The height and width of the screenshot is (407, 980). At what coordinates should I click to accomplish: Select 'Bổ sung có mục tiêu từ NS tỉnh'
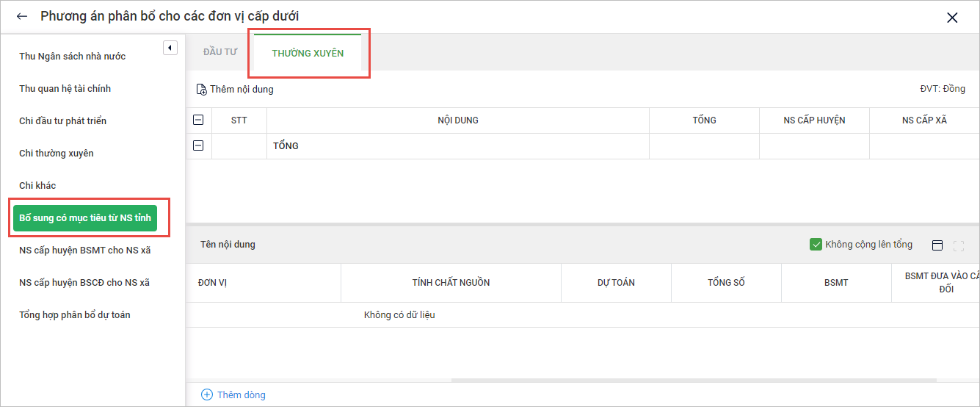85,218
